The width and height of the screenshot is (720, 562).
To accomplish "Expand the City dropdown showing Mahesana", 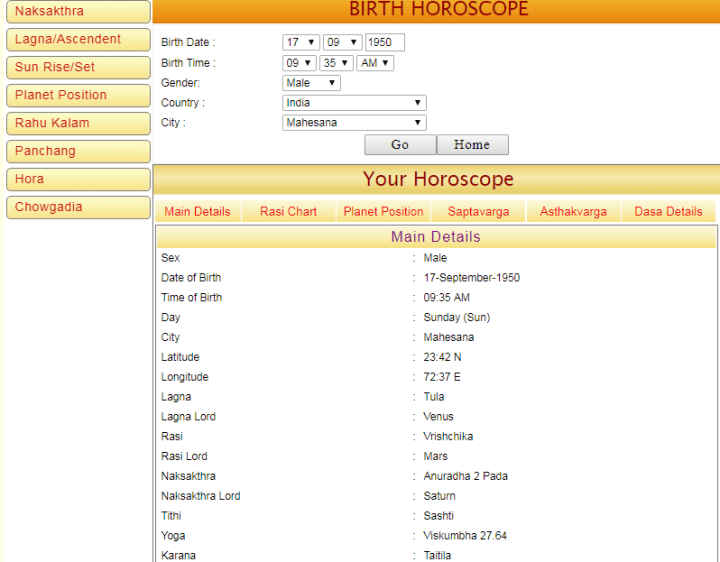I will [x=354, y=123].
